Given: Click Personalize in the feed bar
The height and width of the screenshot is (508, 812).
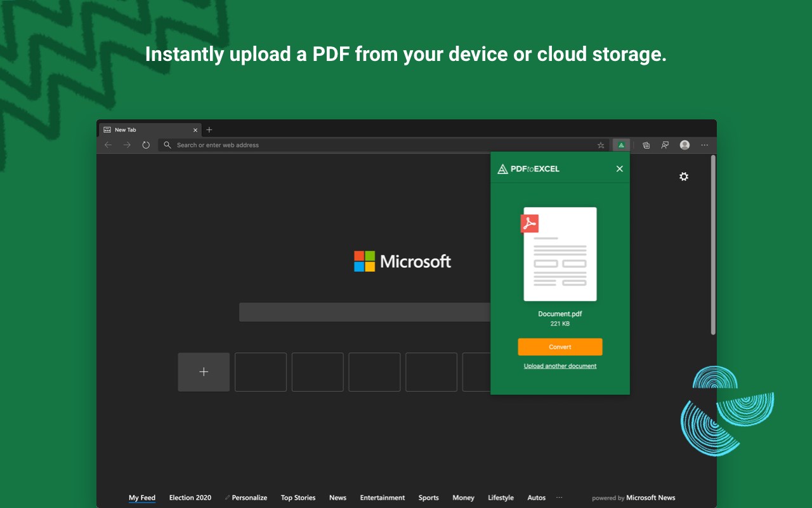Looking at the screenshot, I should pyautogui.click(x=249, y=498).
